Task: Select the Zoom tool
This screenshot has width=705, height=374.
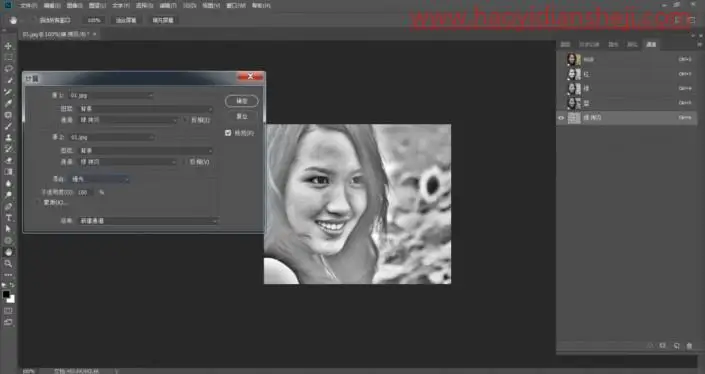Action: click(x=8, y=263)
